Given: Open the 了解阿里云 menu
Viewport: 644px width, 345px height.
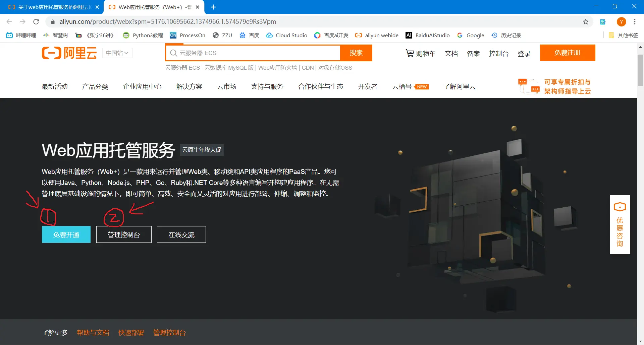Looking at the screenshot, I should [x=460, y=86].
